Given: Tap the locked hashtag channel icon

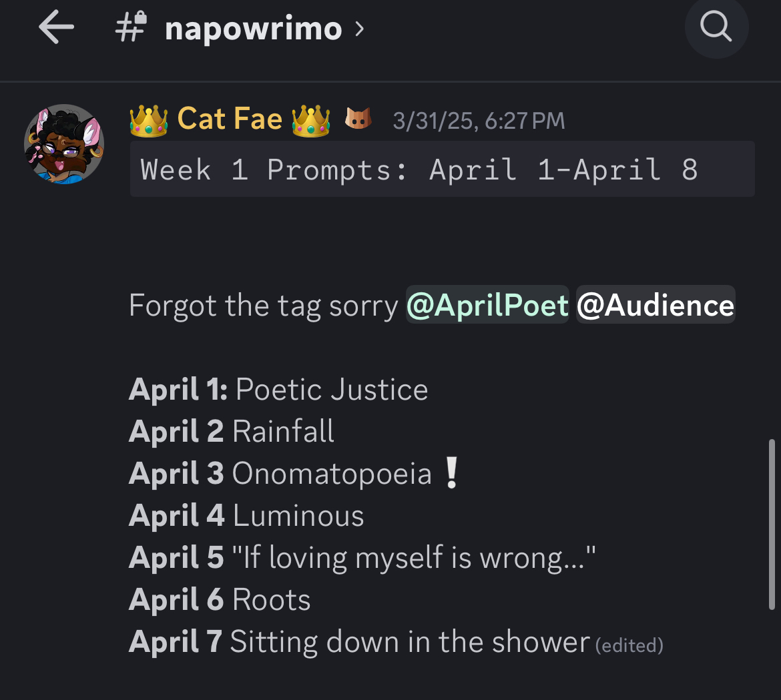Looking at the screenshot, I should (x=131, y=29).
